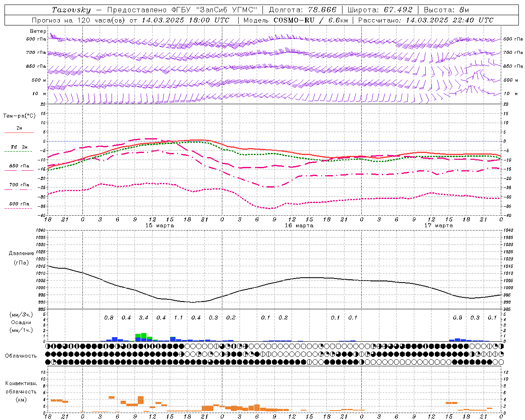
Task: Select the "Долгота: 78.666" longitude field
Action: point(302,10)
